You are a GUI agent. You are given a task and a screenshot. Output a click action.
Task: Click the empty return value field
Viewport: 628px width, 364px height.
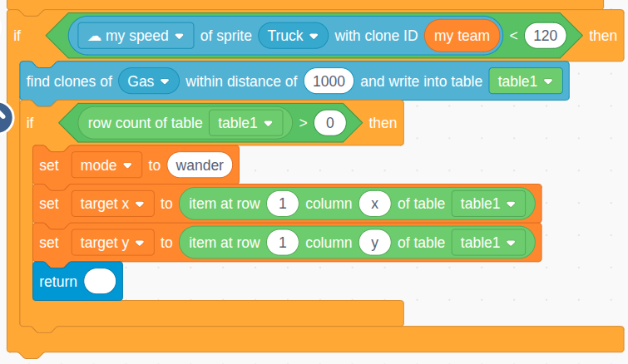click(100, 282)
